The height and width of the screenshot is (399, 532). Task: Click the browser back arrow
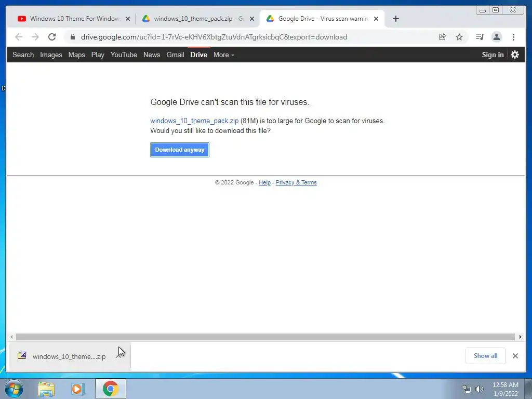click(x=19, y=37)
